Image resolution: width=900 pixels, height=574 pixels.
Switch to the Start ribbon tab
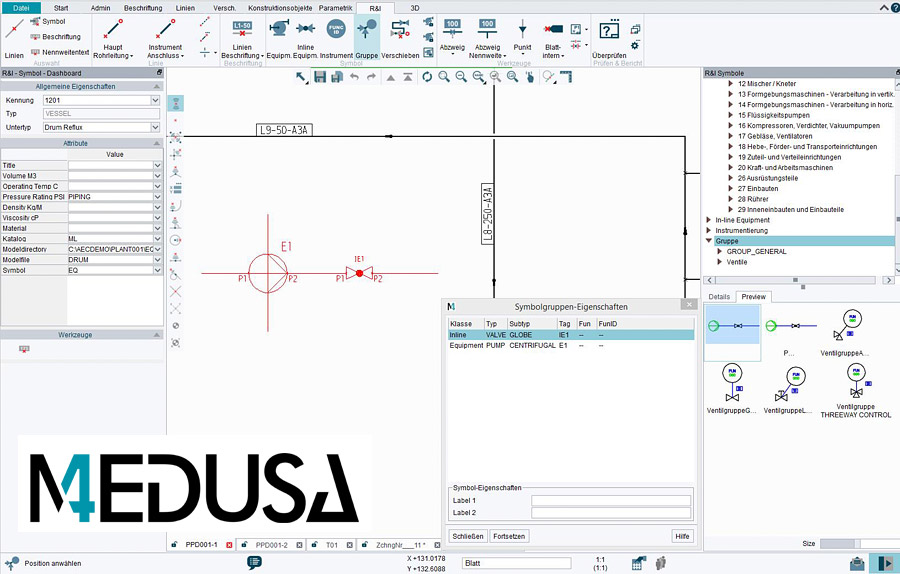(x=61, y=8)
